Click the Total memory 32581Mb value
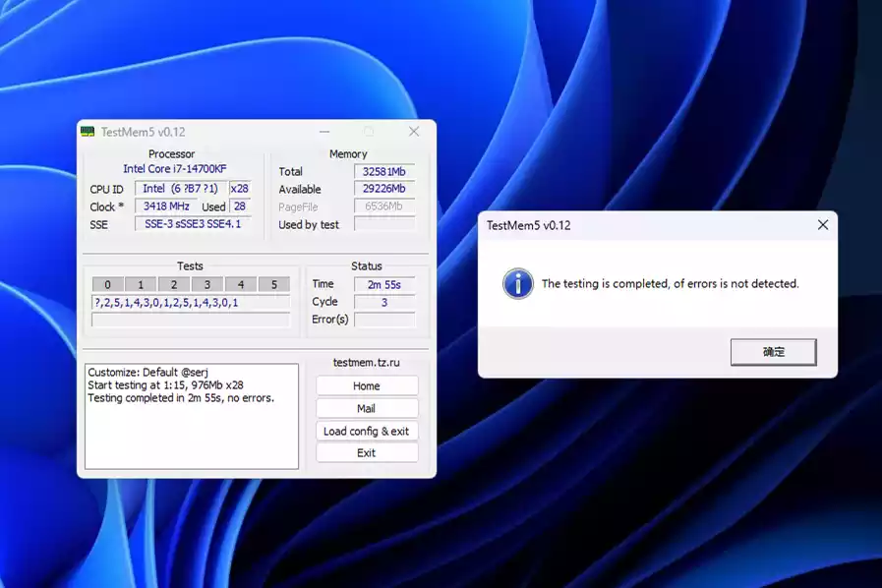 (384, 172)
